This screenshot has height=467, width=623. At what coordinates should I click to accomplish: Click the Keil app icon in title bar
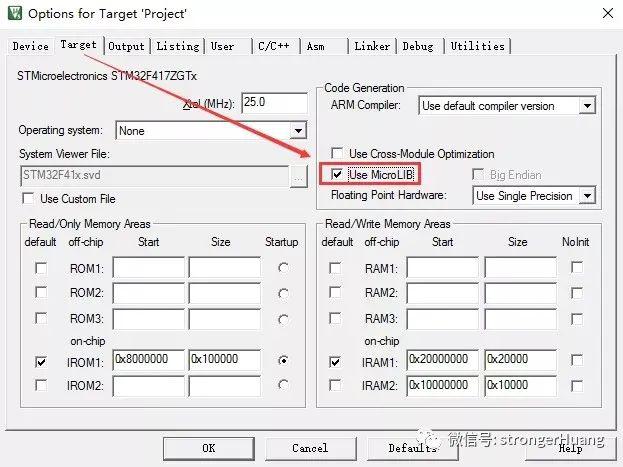point(15,13)
